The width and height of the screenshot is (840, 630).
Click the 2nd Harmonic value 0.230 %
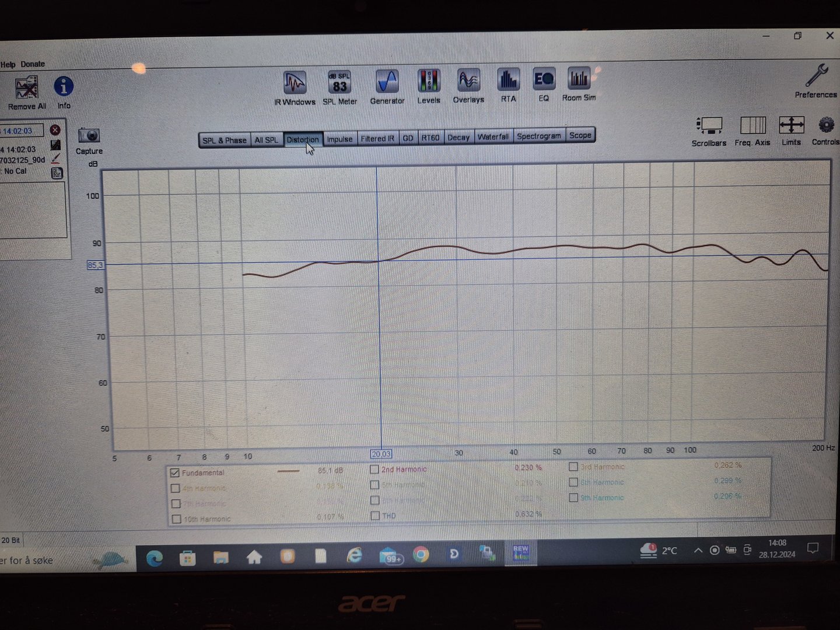[528, 468]
